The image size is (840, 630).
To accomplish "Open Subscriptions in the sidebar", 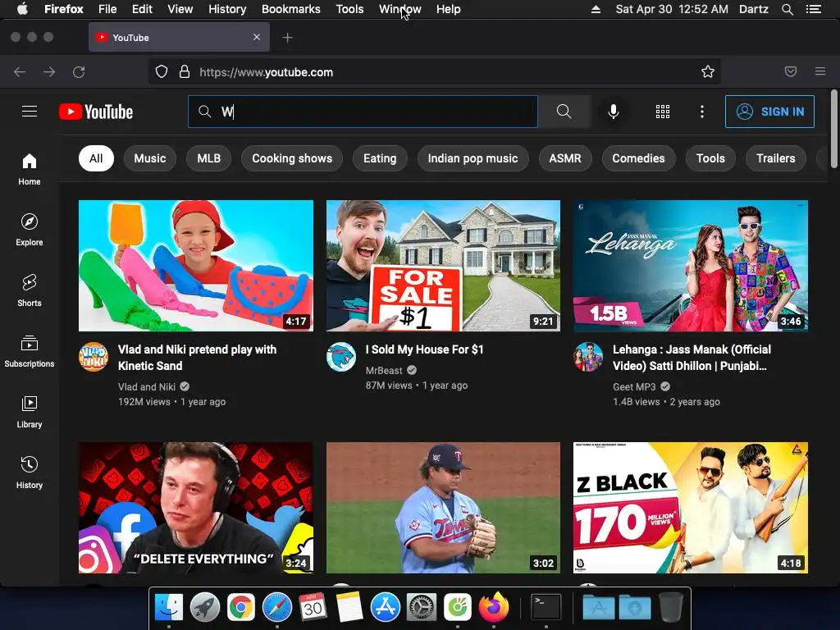I will [x=30, y=351].
